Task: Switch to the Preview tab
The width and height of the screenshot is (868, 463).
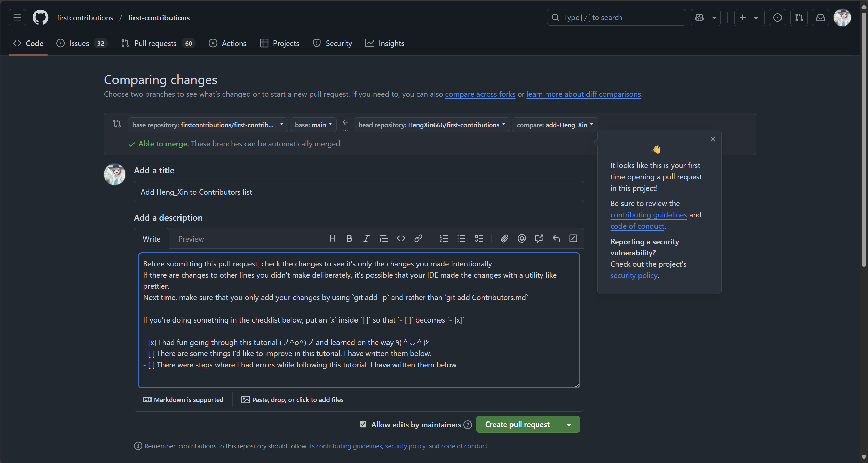Action: pyautogui.click(x=191, y=239)
